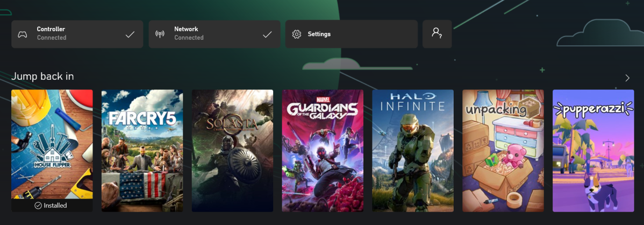This screenshot has width=644, height=225.
Task: Open the Network Connected status card
Action: point(214,34)
